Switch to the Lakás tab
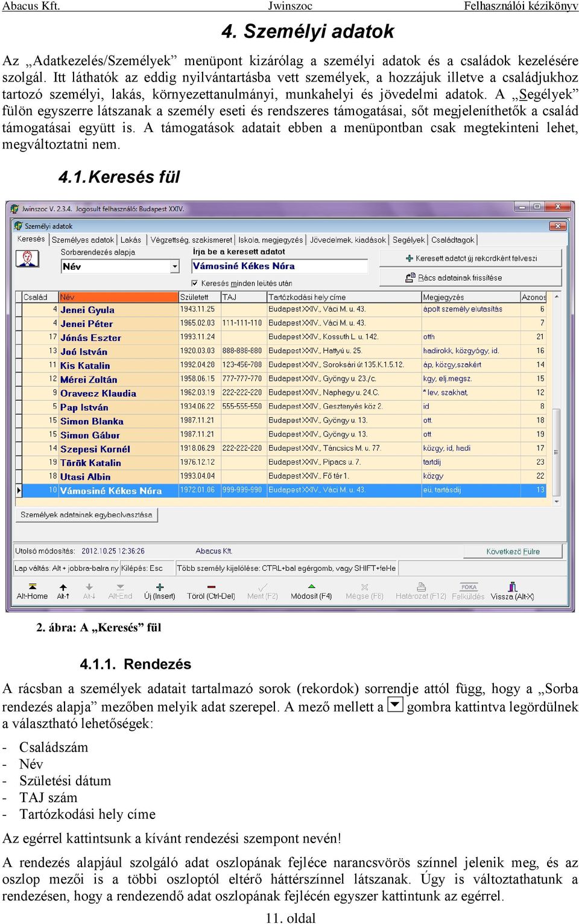Viewport: 579px width, 924px height. (x=131, y=240)
